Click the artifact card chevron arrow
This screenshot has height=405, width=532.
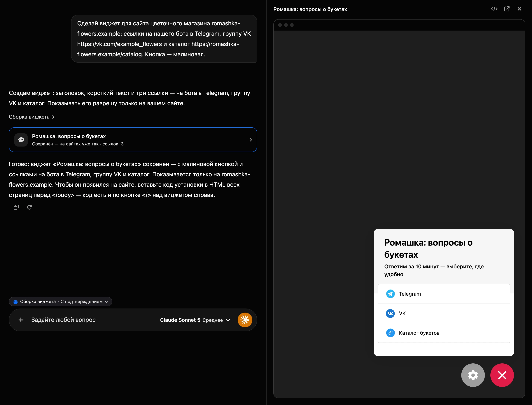[x=251, y=140]
